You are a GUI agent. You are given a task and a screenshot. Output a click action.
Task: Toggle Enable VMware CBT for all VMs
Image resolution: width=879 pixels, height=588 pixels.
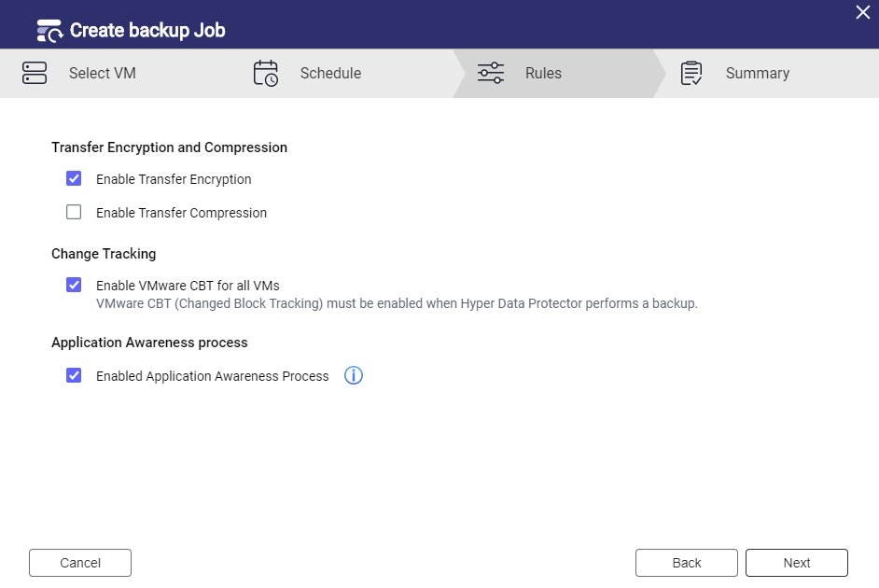click(x=74, y=285)
